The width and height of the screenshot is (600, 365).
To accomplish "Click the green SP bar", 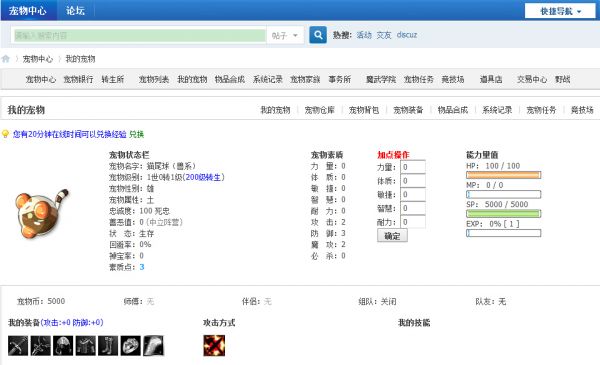I will coord(504,213).
